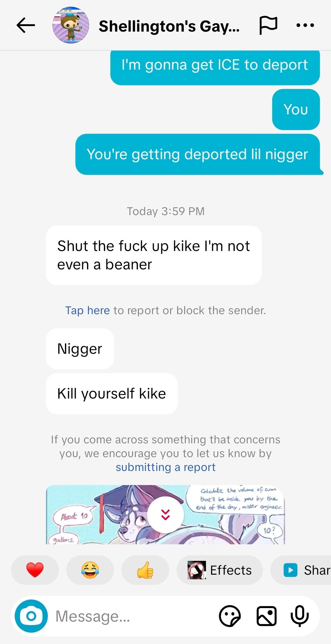Image resolution: width=331 pixels, height=644 pixels.
Task: Select the 'You' sent message bubble
Action: tap(296, 110)
